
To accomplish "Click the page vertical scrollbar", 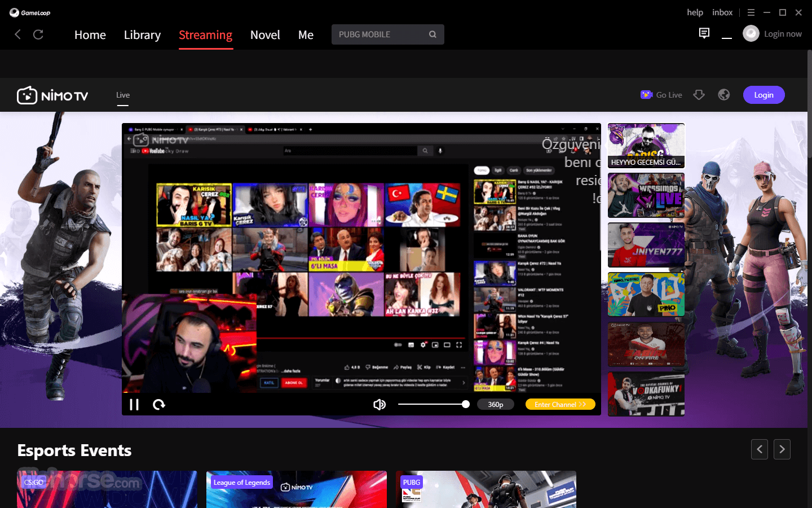I will [810, 104].
